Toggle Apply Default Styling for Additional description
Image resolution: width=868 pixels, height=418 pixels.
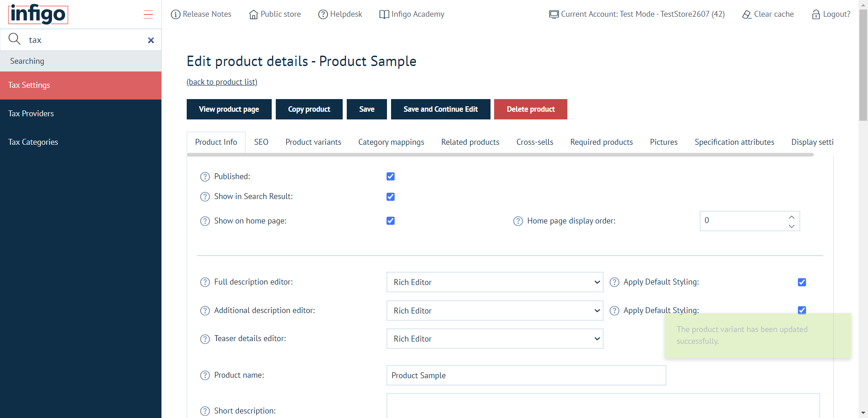[802, 310]
